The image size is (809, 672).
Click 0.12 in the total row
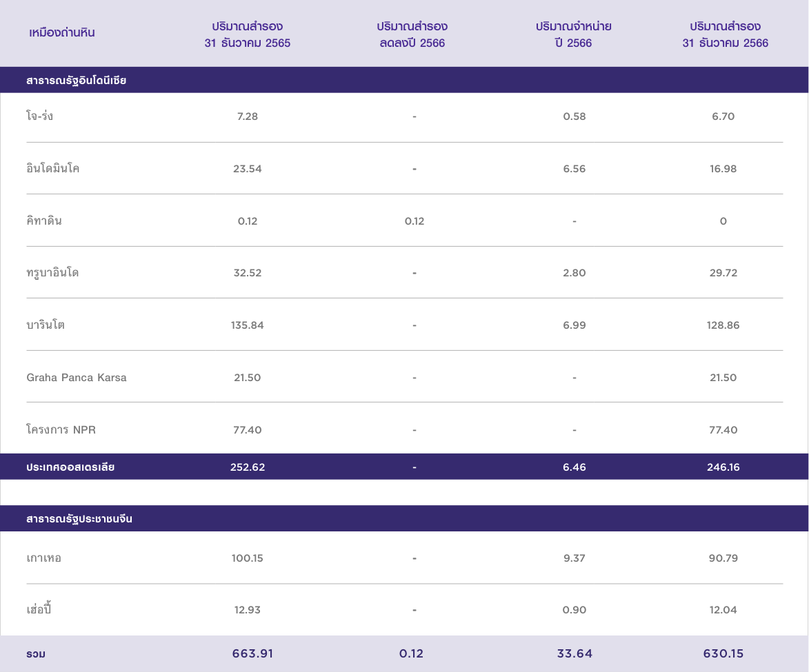point(411,654)
